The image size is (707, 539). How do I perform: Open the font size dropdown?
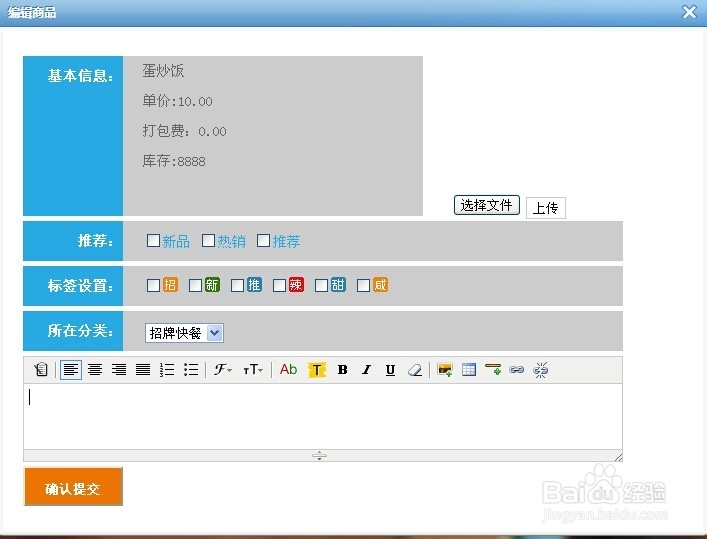252,369
